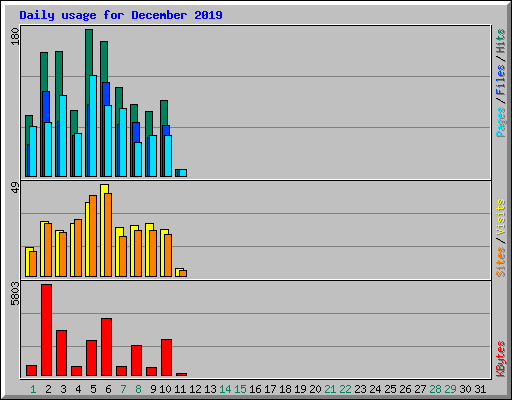Viewport: 512px width, 400px height.
Task: Click the cyan Pages bar for day 3
Action: tap(63, 136)
